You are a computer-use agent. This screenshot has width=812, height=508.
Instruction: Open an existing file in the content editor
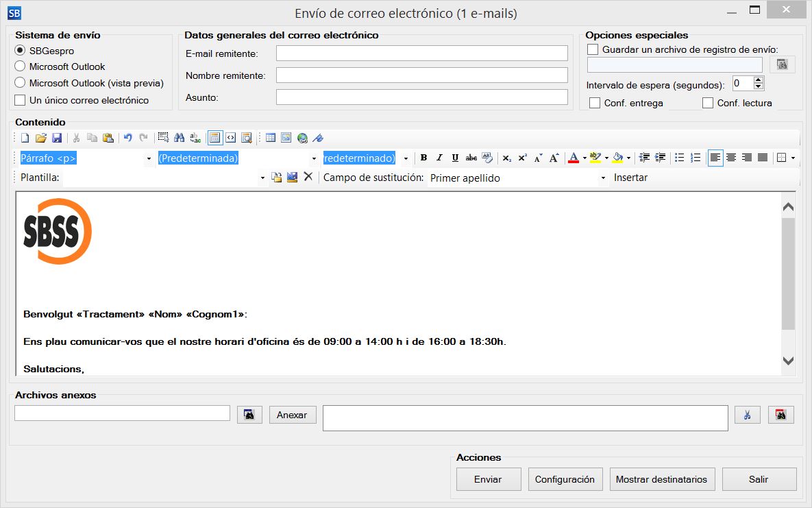click(x=41, y=138)
